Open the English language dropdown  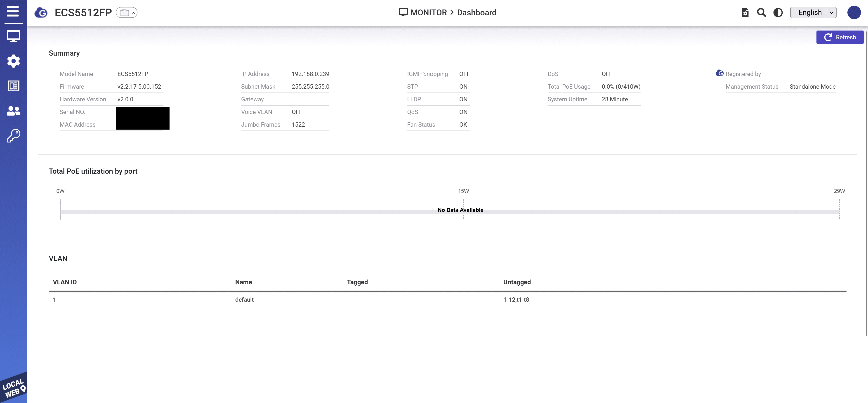[813, 13]
